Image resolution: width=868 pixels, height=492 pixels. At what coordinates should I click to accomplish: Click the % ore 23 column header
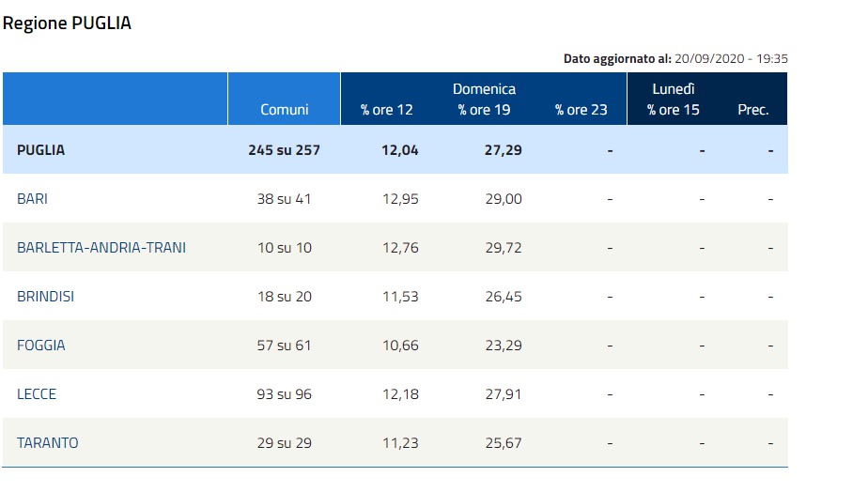tap(581, 110)
